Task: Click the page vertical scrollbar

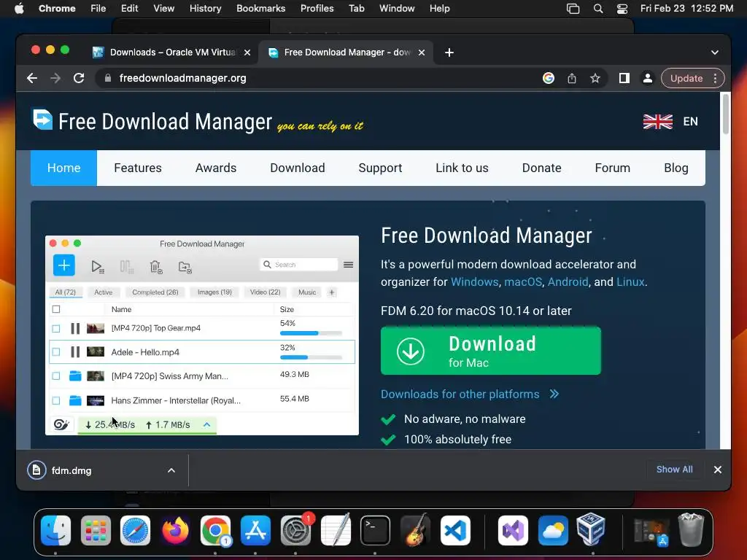Action: tap(726, 114)
